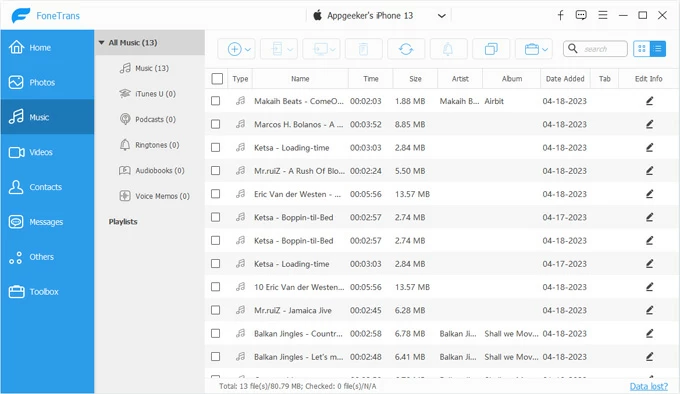Click the refresh icon in toolbar
Image resolution: width=680 pixels, height=394 pixels.
[406, 49]
